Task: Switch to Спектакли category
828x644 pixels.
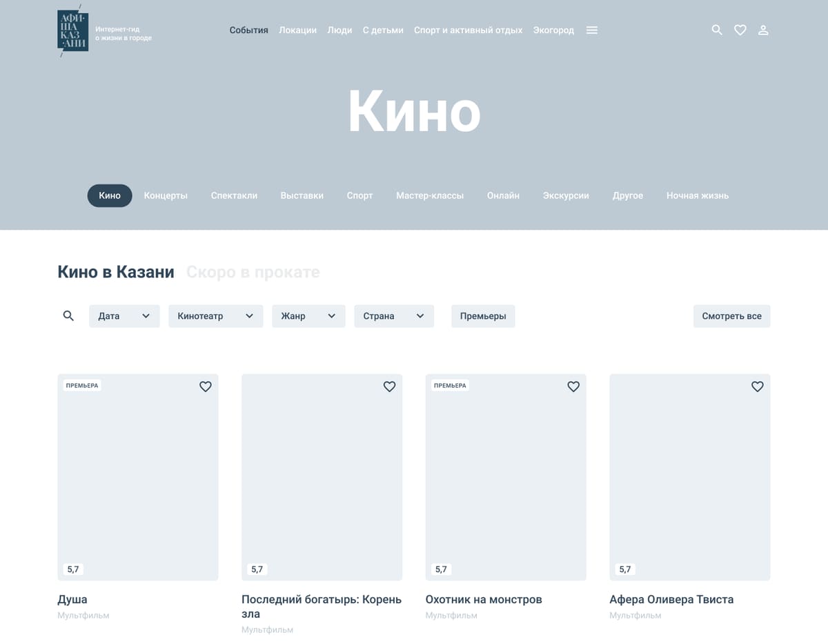Action: [234, 195]
